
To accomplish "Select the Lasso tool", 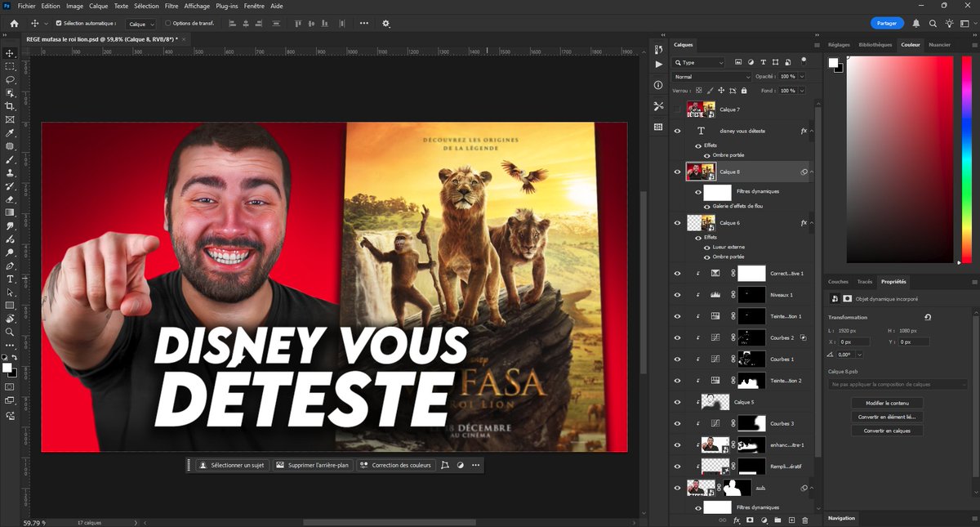I will [10, 80].
